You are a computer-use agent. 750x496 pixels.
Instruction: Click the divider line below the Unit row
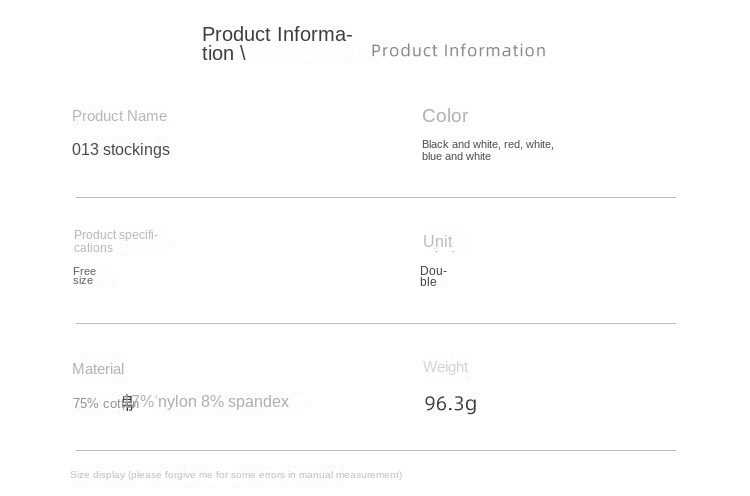pyautogui.click(x=375, y=323)
